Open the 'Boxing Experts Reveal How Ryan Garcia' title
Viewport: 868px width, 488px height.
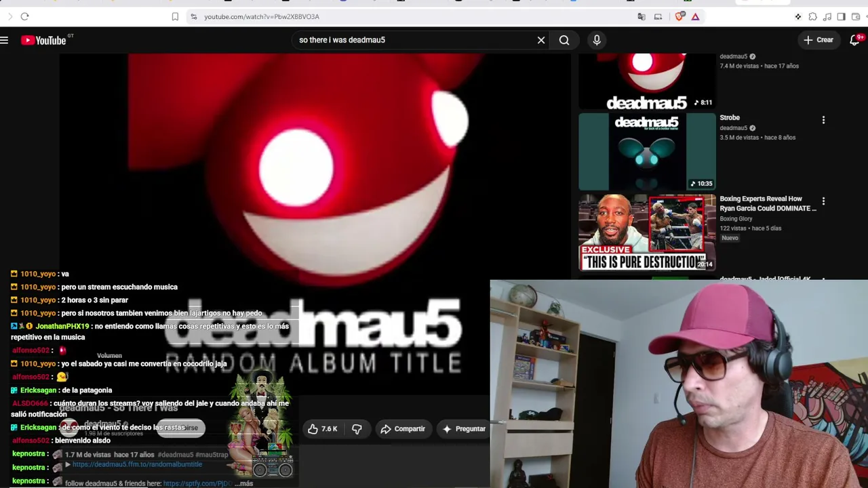pyautogui.click(x=768, y=203)
